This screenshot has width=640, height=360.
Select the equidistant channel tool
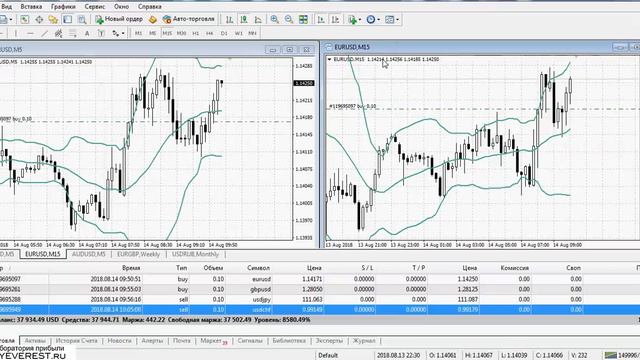[58, 33]
